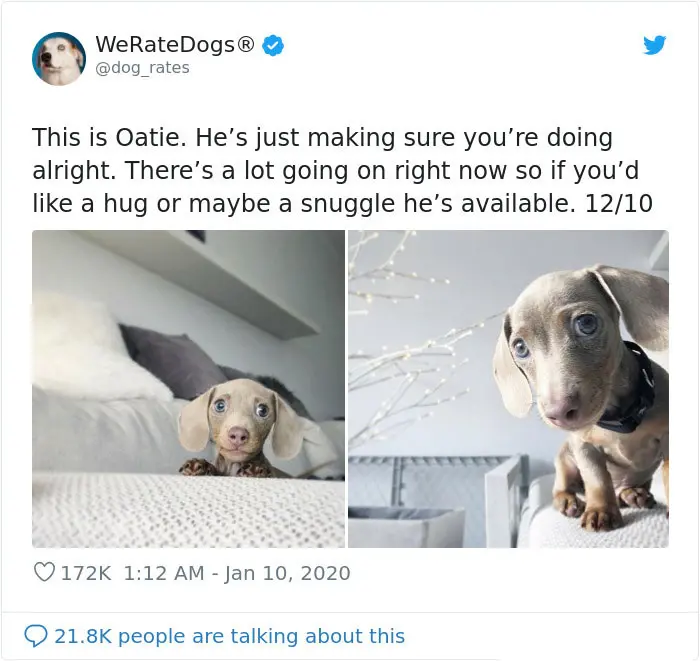Click the tweet text about Oatie

[x=342, y=170]
